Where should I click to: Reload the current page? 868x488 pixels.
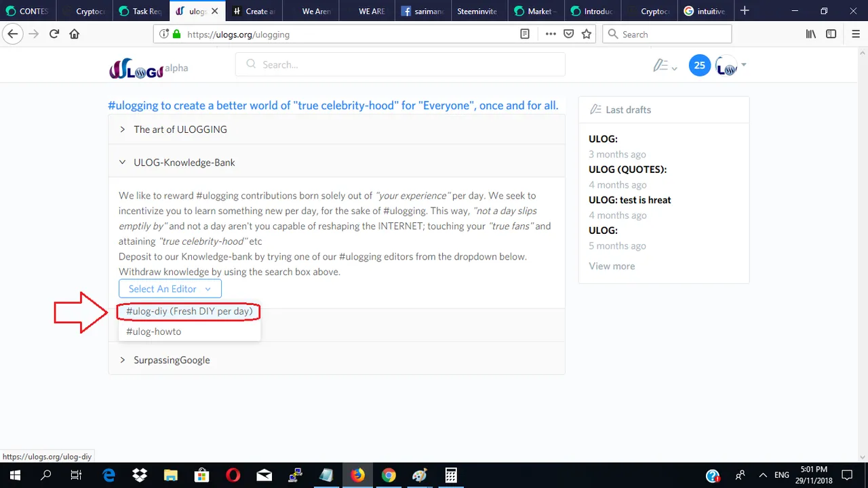(54, 34)
